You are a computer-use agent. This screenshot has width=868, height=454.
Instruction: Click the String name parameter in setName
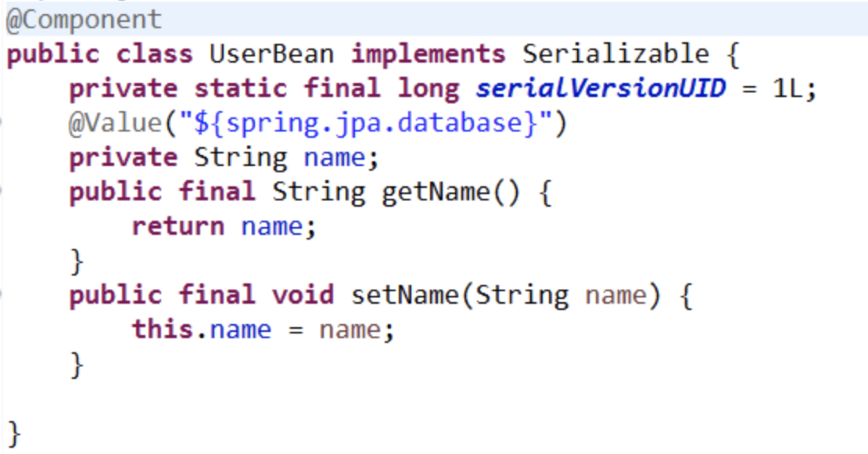coord(561,295)
